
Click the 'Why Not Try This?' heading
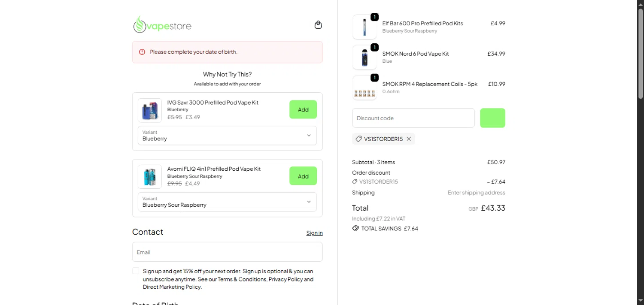[227, 74]
